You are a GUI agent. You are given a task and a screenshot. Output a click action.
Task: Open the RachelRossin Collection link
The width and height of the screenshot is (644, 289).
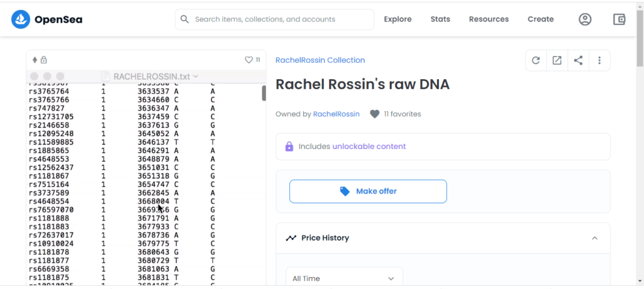(x=320, y=60)
